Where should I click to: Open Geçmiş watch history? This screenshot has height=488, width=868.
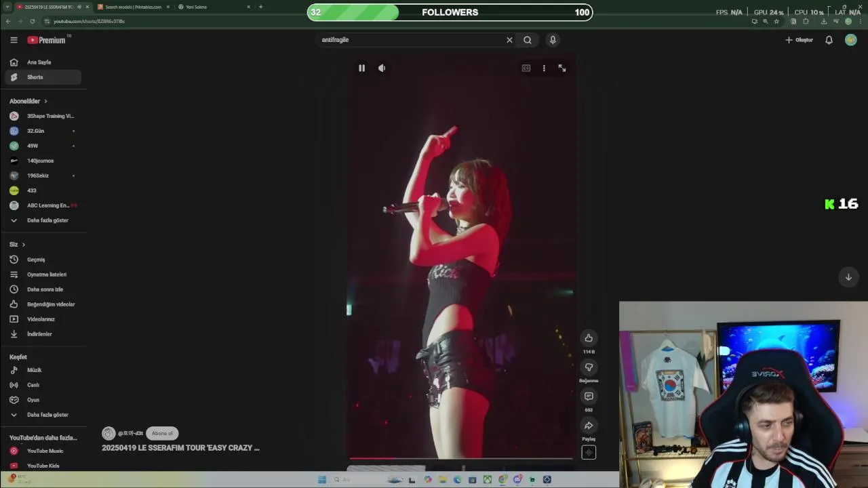pyautogui.click(x=43, y=260)
